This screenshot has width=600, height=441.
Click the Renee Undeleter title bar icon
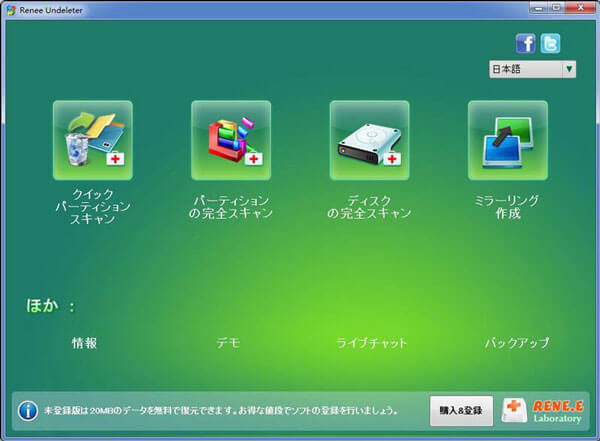pyautogui.click(x=10, y=8)
